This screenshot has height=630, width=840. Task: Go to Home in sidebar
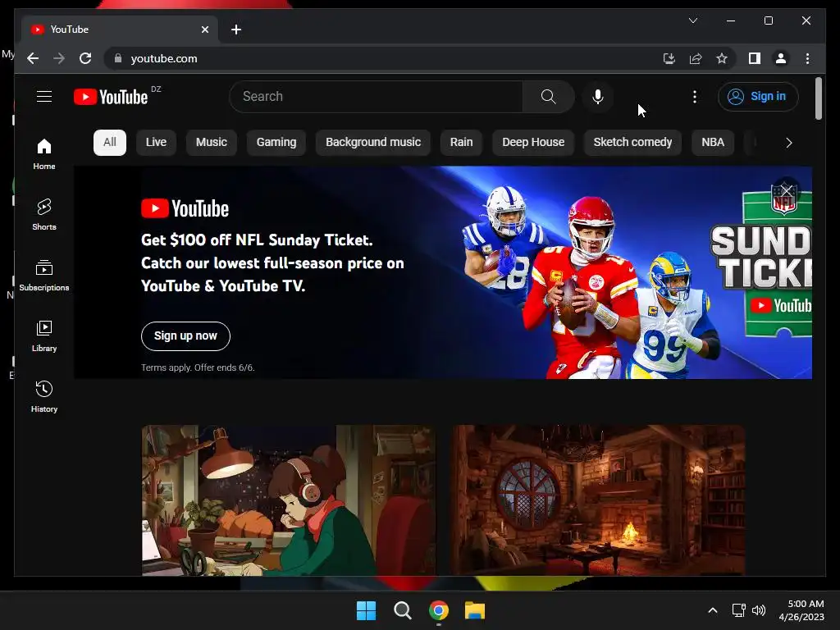[x=44, y=154]
